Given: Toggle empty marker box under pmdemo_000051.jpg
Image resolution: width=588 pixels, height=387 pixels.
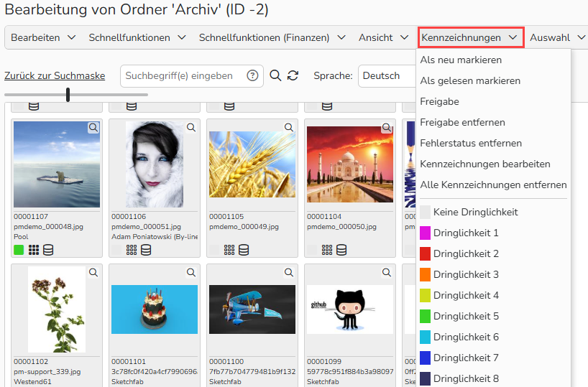Looking at the screenshot, I should pyautogui.click(x=116, y=250).
